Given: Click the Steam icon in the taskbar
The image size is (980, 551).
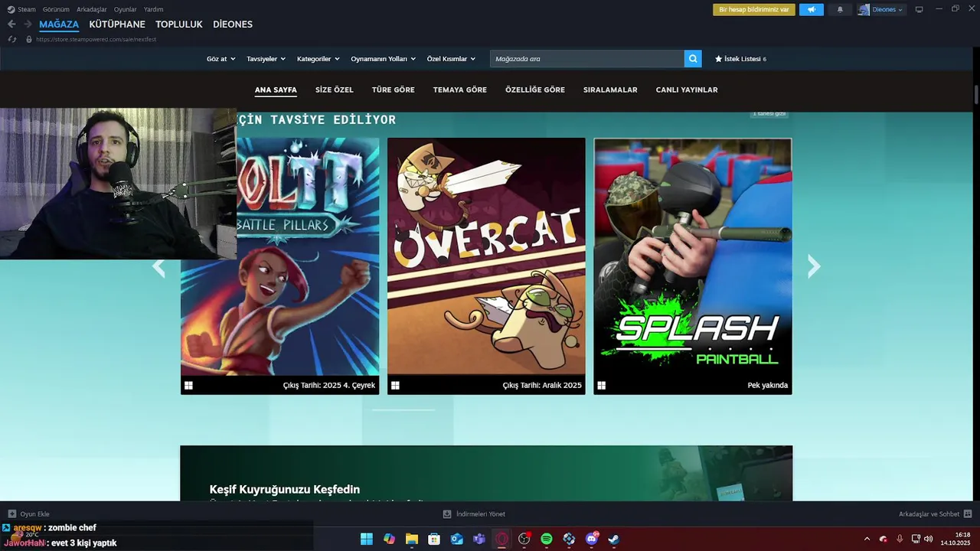Looking at the screenshot, I should pyautogui.click(x=614, y=539).
